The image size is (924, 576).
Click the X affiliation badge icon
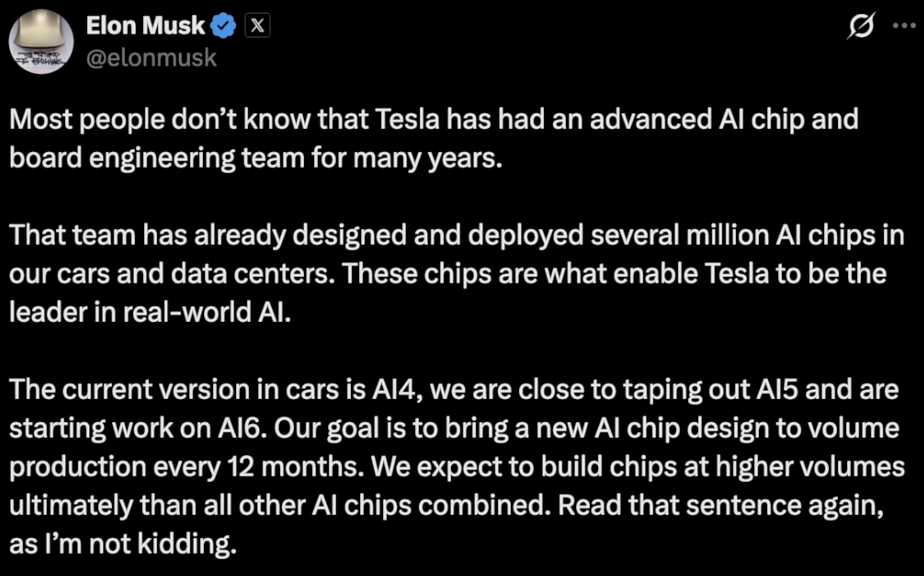[x=257, y=26]
